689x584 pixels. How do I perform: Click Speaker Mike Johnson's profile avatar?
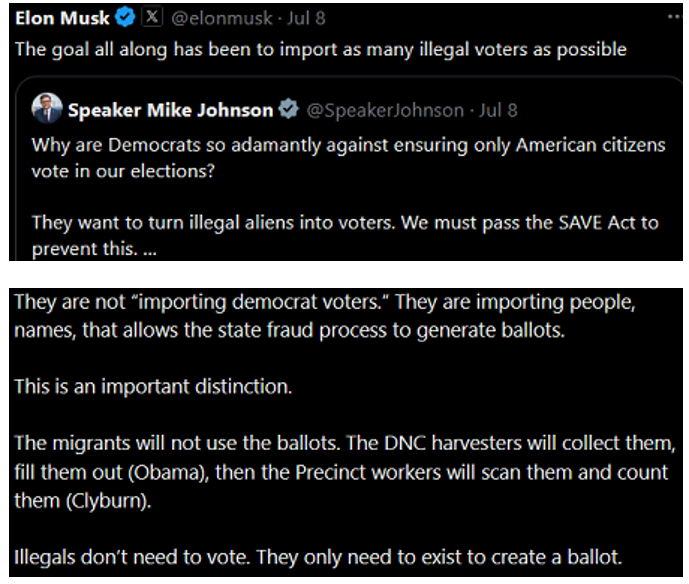point(47,108)
